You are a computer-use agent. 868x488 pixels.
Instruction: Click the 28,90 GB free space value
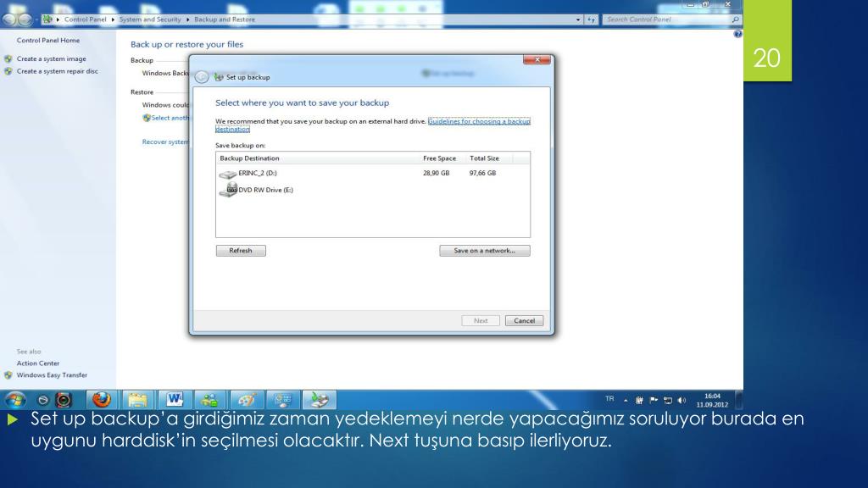pos(437,173)
